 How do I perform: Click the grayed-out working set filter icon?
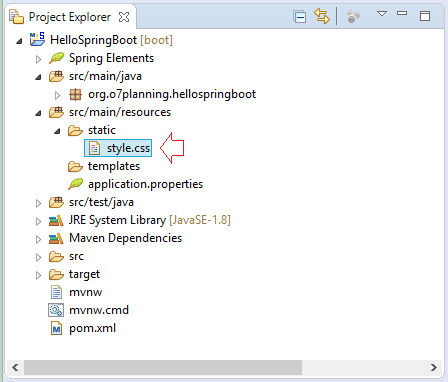(x=353, y=16)
